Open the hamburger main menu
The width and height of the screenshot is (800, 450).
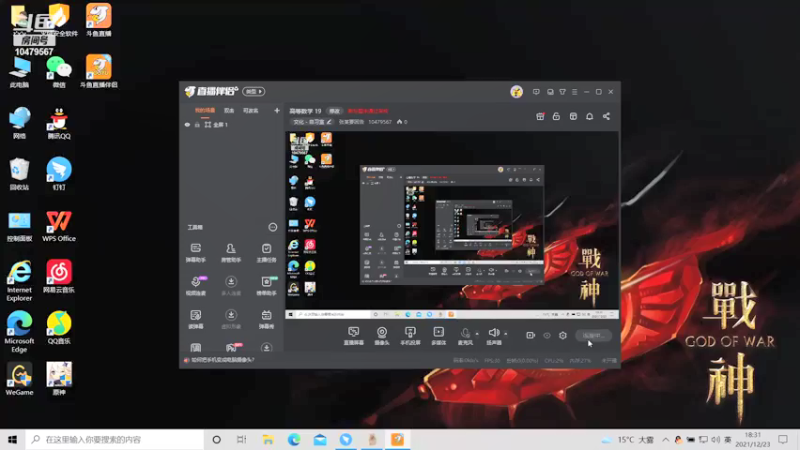pyautogui.click(x=574, y=92)
